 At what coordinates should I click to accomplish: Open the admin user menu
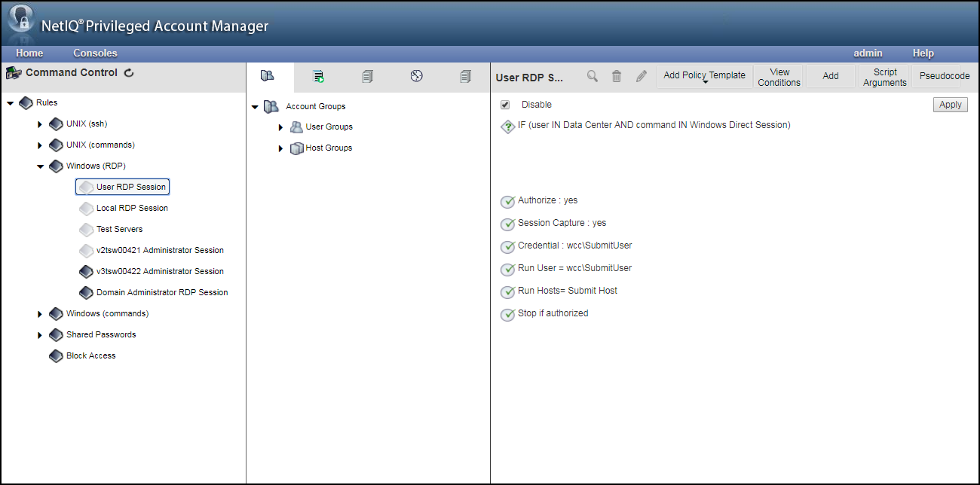(x=868, y=53)
